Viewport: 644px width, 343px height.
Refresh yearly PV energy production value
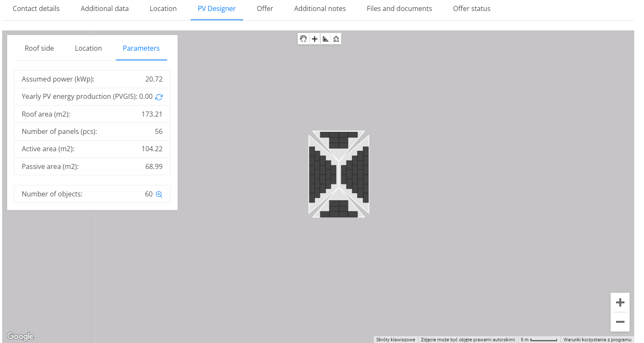click(x=159, y=97)
